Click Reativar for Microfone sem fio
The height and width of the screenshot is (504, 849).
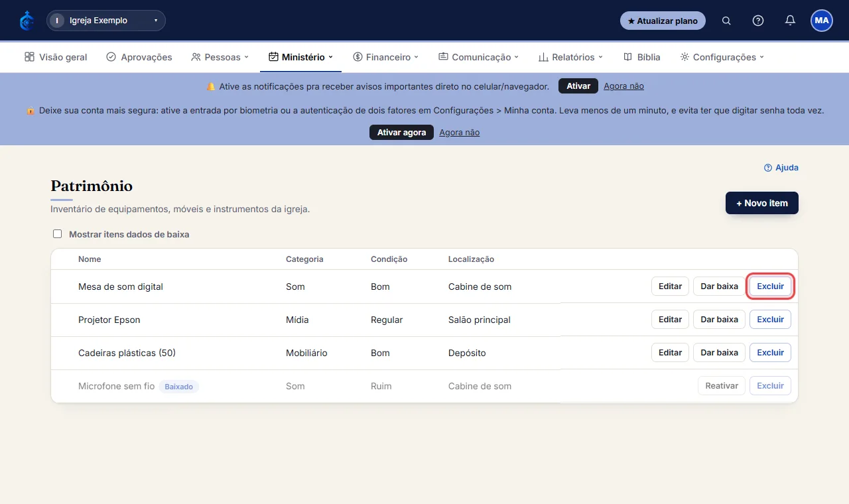tap(722, 386)
